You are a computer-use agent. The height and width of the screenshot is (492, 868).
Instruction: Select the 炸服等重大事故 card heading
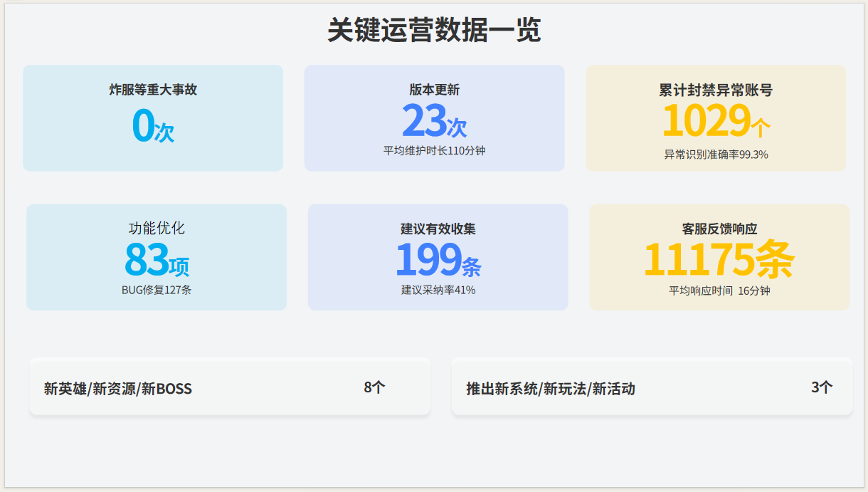click(x=153, y=90)
